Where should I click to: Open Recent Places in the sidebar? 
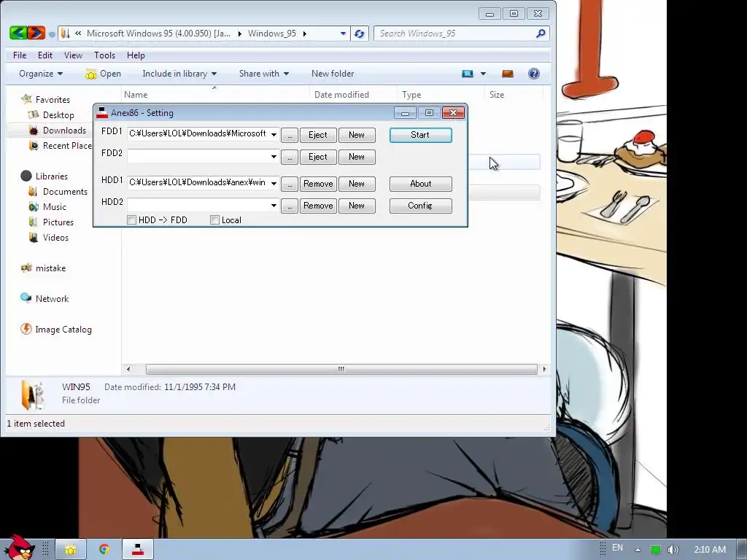point(60,145)
